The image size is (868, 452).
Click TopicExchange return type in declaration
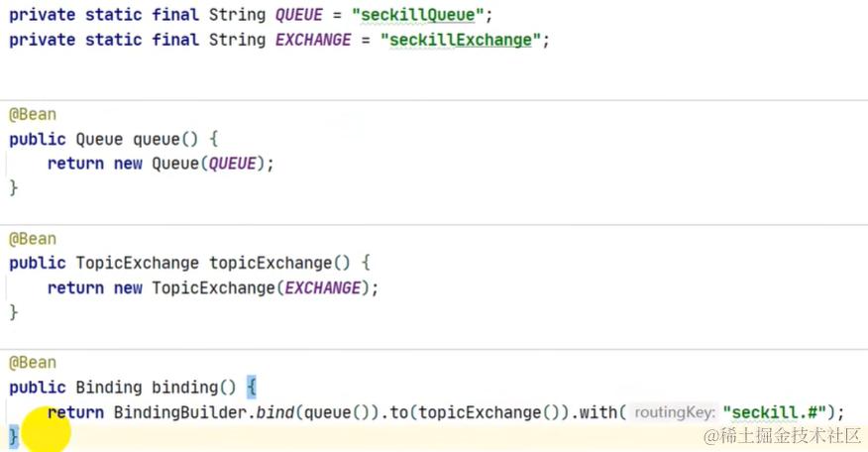[137, 263]
